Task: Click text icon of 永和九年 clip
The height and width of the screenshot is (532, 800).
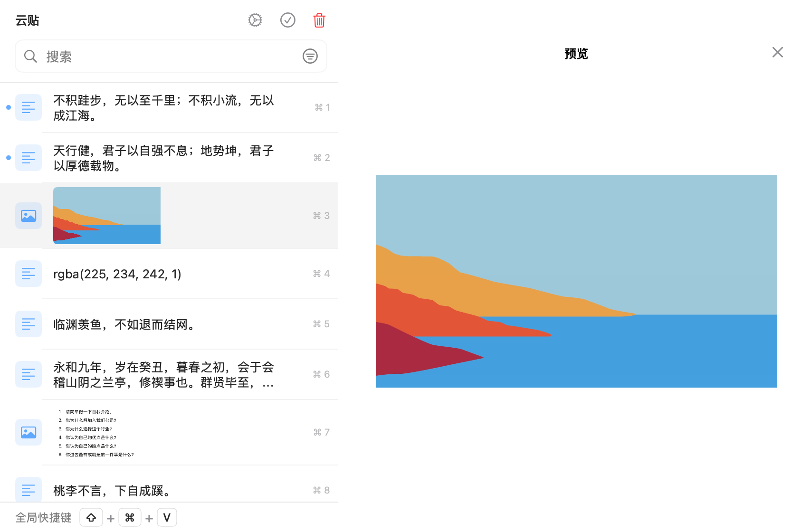Action: [x=29, y=374]
